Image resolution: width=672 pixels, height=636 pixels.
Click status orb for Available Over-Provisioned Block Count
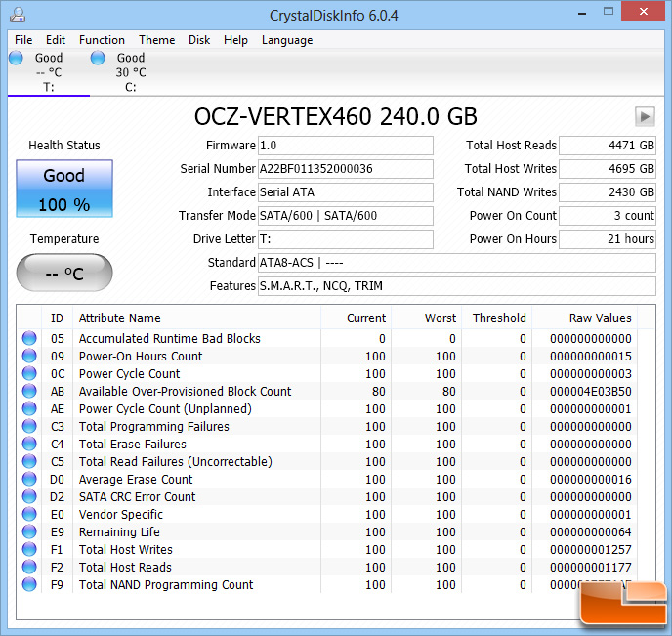point(29,391)
